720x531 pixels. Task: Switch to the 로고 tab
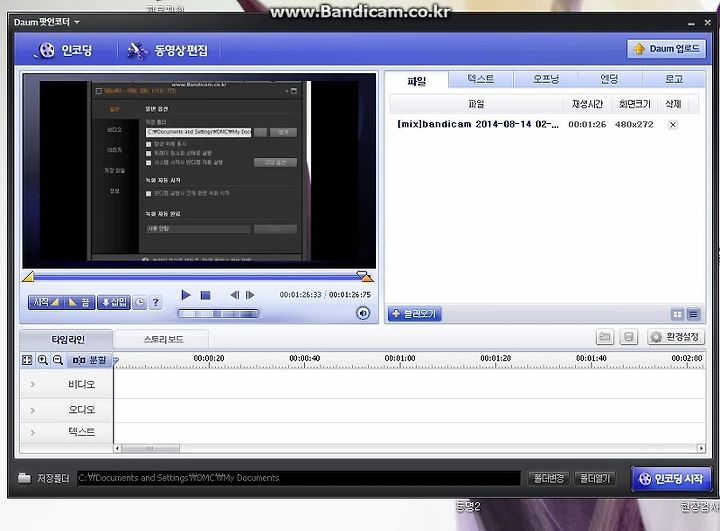coord(674,79)
